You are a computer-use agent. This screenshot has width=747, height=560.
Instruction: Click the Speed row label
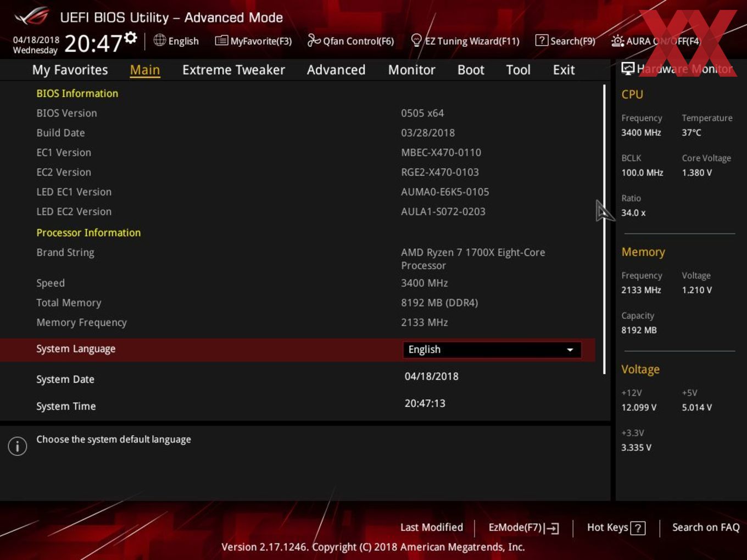pyautogui.click(x=51, y=283)
